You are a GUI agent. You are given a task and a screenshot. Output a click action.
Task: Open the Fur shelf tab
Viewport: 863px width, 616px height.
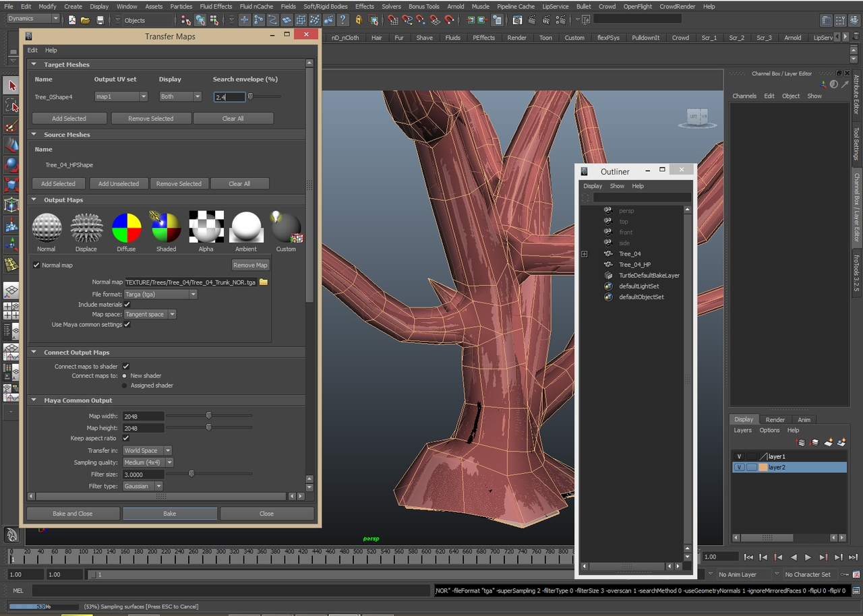pyautogui.click(x=399, y=38)
